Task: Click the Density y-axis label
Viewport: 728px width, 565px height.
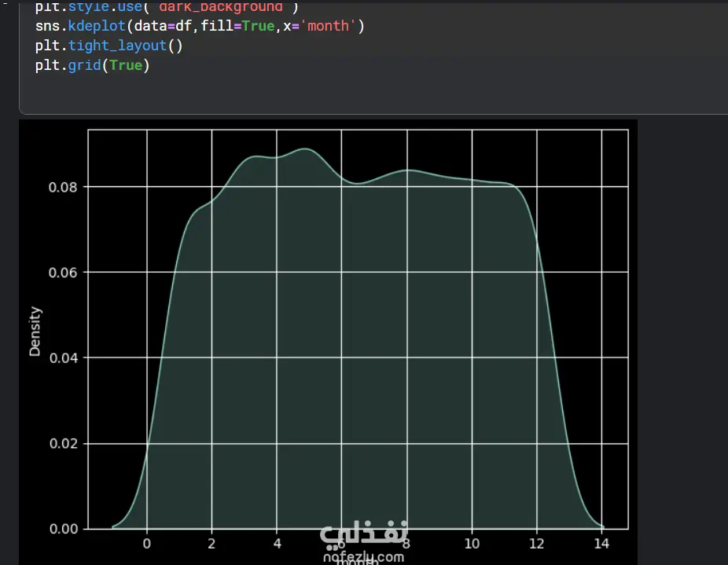Action: 35,331
